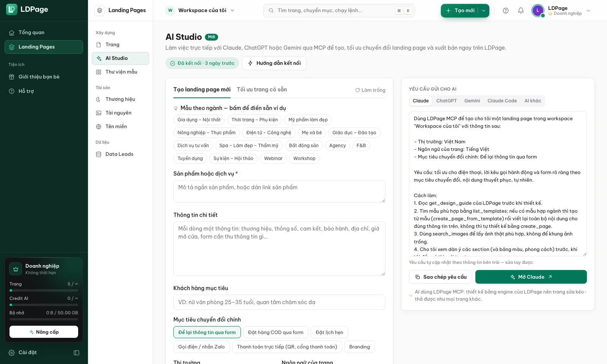Click the Trang usage progress bar
Screen dimensions: 607x364
[x=44, y=290]
